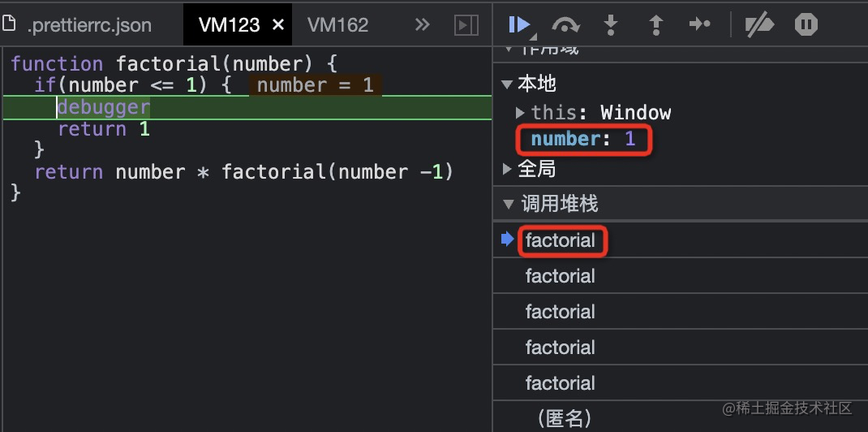Toggle the deactivate breakpoints icon
The height and width of the screenshot is (432, 868).
pyautogui.click(x=759, y=25)
